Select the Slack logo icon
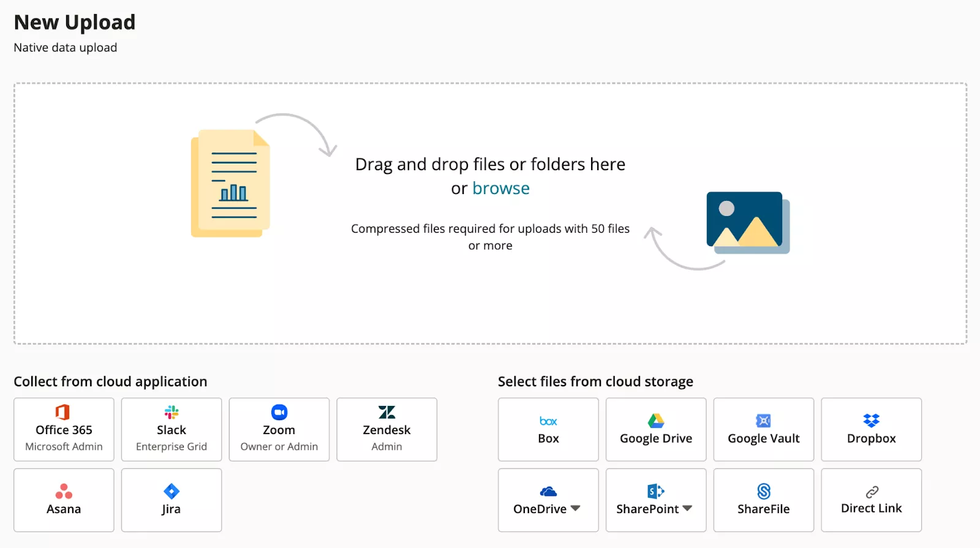Screen dimensions: 980x548 coord(171,412)
